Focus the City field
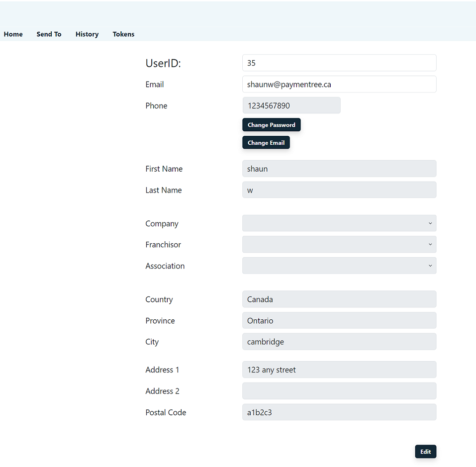The height and width of the screenshot is (467, 476). pyautogui.click(x=339, y=342)
